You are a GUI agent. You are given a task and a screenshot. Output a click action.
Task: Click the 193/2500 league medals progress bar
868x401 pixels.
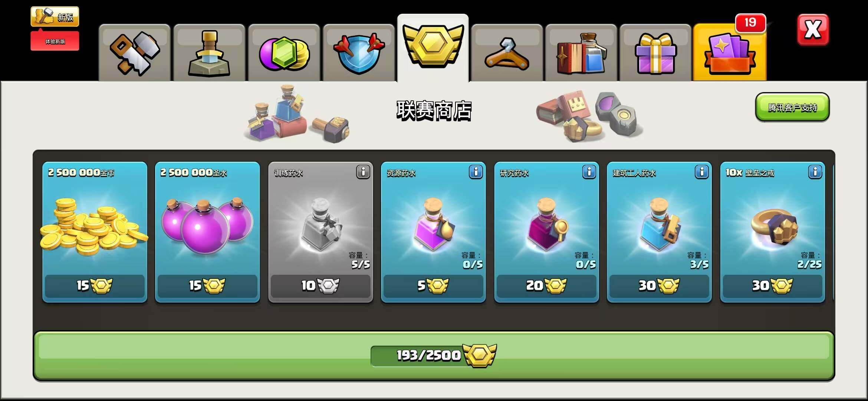(434, 356)
